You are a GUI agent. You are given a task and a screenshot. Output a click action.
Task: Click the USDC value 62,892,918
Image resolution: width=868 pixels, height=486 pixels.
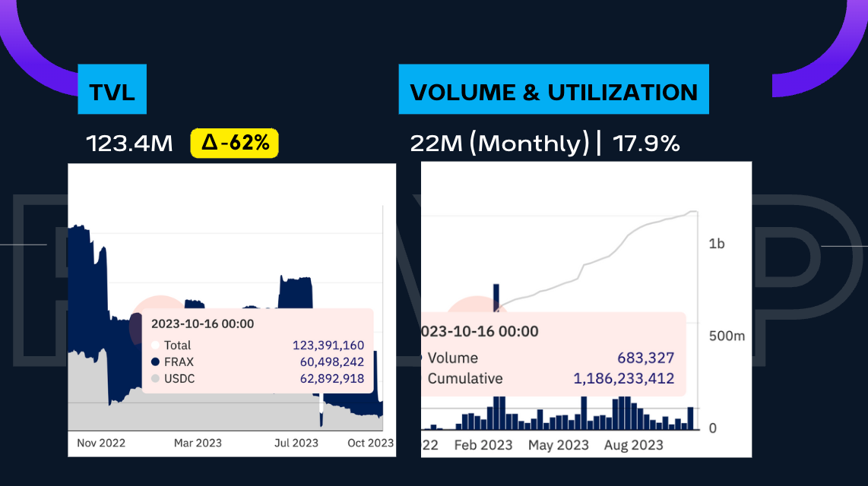click(328, 379)
